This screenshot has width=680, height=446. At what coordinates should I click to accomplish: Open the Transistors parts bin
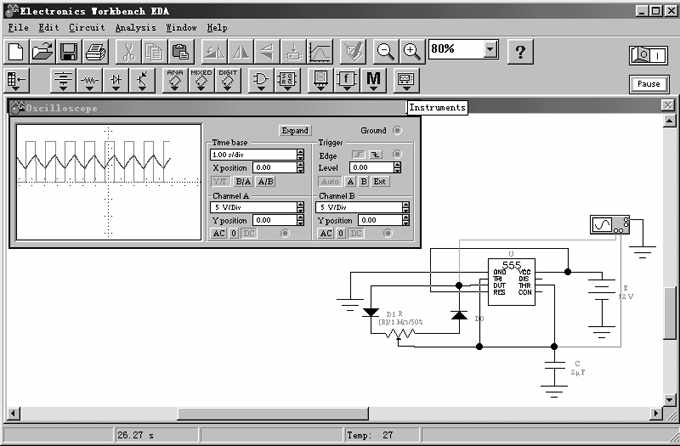pos(142,80)
